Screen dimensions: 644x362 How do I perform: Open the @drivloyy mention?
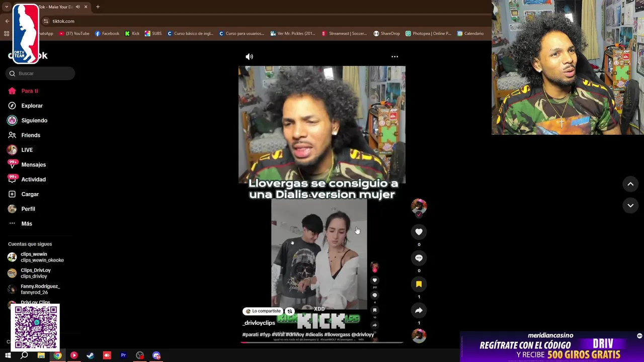pos(363,334)
